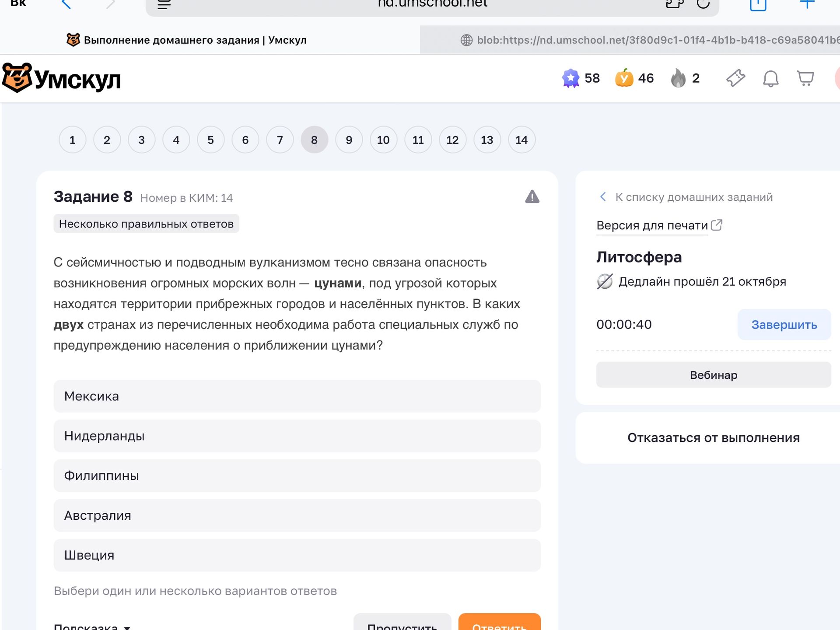Screen dimensions: 840x630
Task: Click the external-link icon beside Версия для печати
Action: [x=717, y=225]
